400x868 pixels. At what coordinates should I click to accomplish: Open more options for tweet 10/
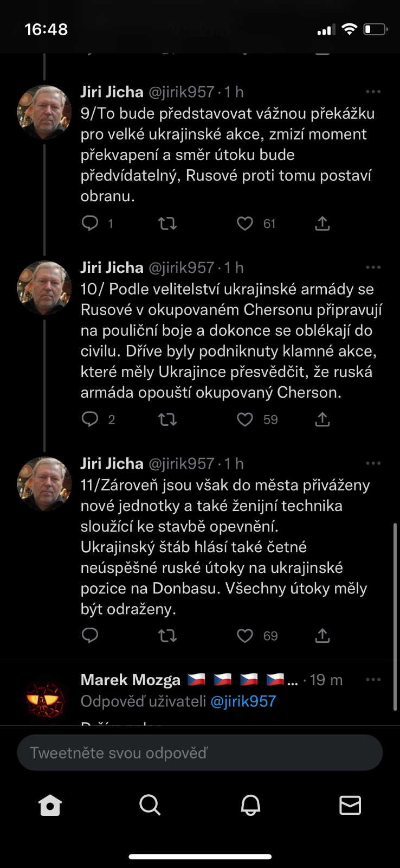click(373, 267)
